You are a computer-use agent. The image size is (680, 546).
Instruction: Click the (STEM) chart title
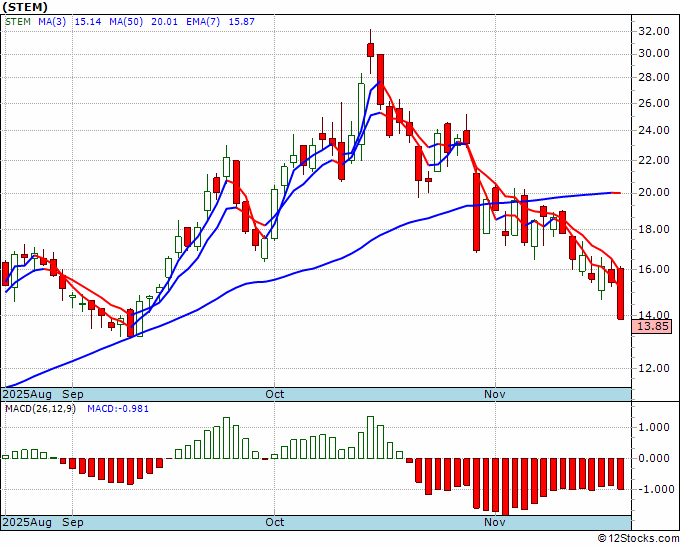tap(25, 7)
